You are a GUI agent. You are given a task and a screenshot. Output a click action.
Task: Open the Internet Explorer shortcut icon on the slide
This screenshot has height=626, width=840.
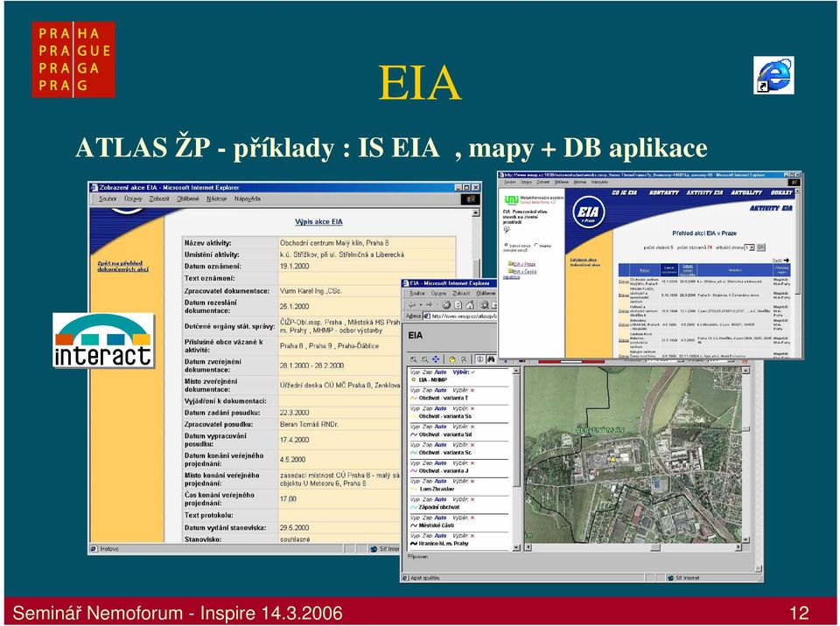click(773, 75)
